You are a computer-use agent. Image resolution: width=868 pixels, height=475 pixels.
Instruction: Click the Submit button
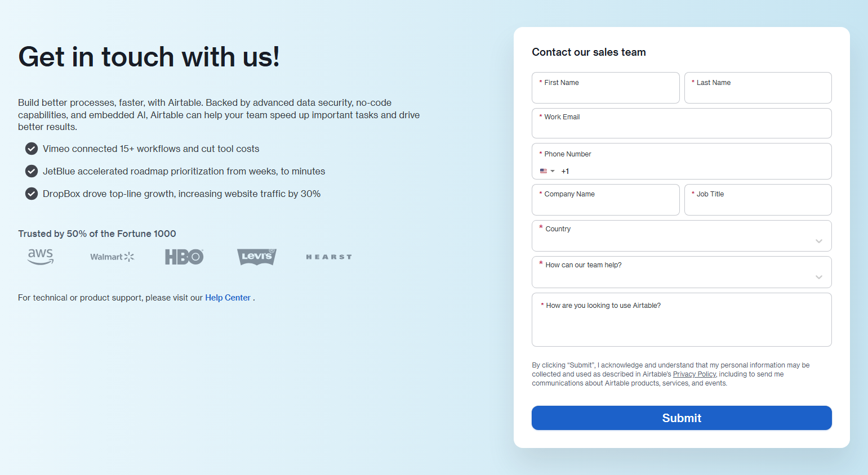pyautogui.click(x=681, y=418)
